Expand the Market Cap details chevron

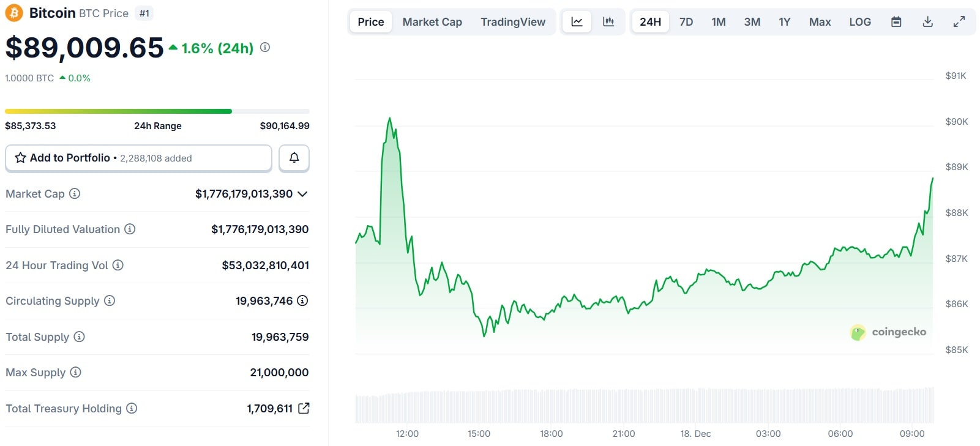point(302,194)
